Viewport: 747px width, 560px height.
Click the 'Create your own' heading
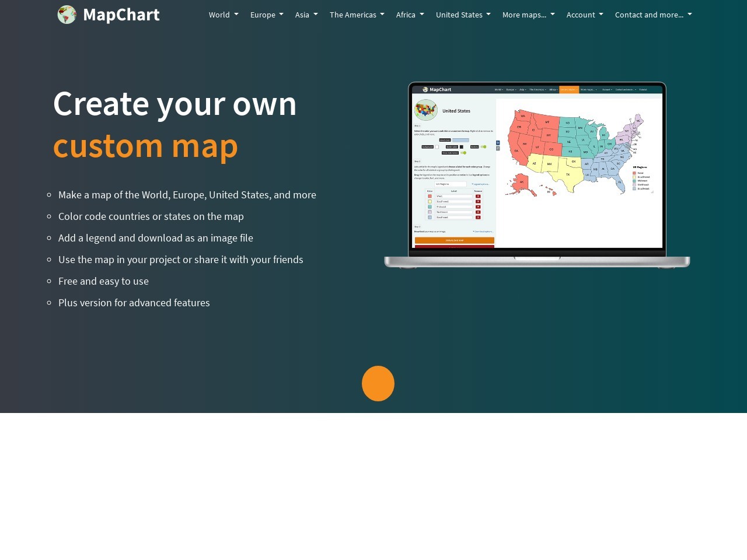175,103
